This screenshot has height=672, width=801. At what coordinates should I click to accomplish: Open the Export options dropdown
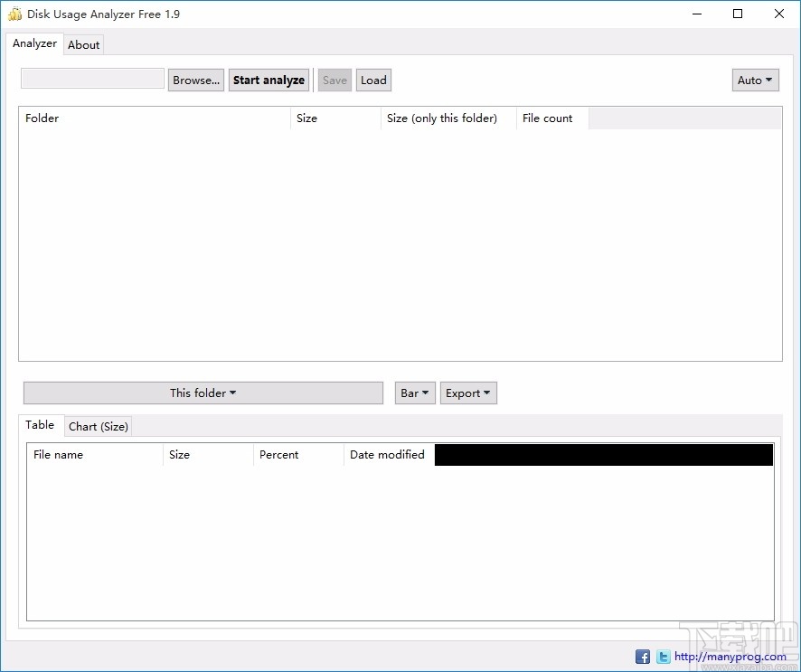tap(467, 393)
